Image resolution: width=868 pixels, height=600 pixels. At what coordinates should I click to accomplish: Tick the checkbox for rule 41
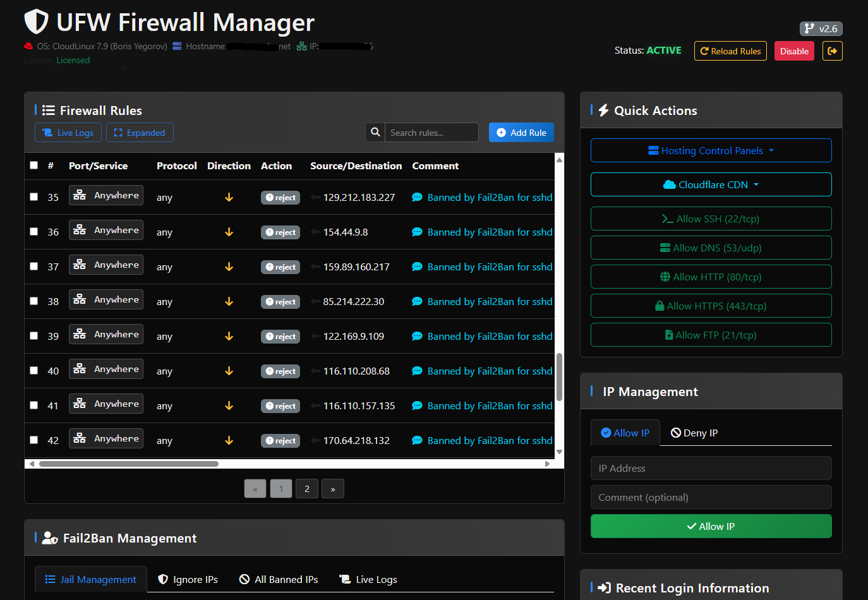click(34, 405)
